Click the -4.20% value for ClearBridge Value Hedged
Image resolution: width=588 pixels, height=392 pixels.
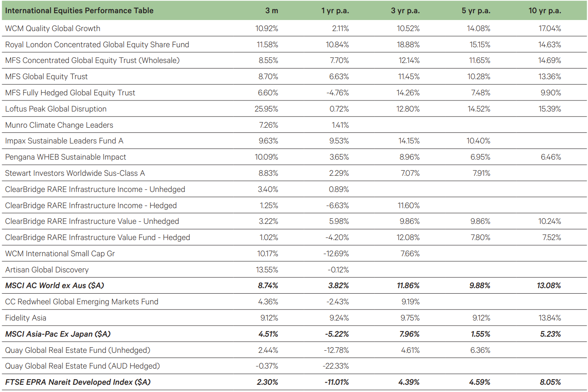(338, 237)
